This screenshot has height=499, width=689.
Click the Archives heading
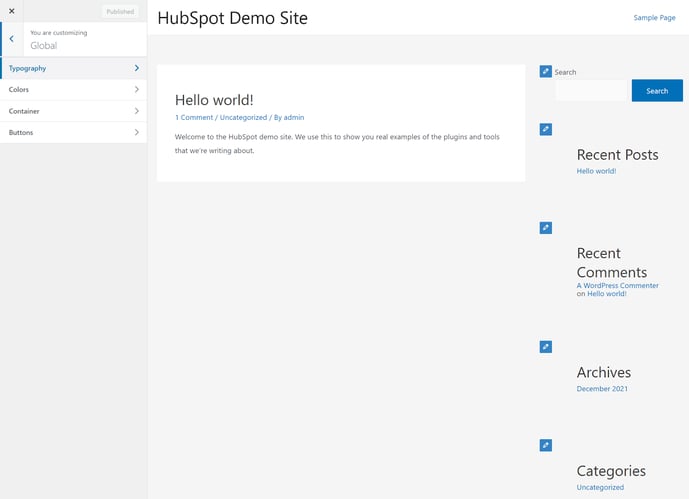coord(604,372)
